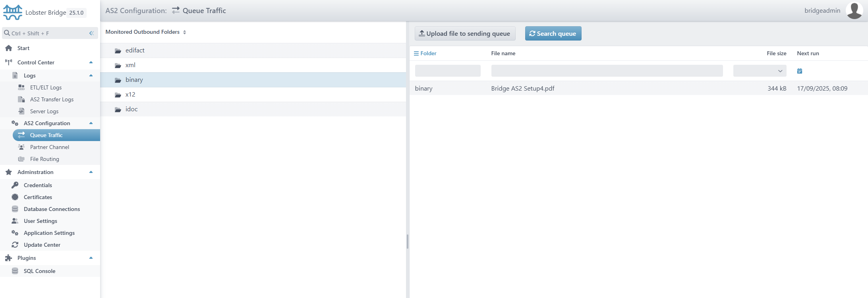Viewport: 868px width, 298px height.
Task: Select the Bridge AS2 Setup4.pdf row
Action: pos(522,89)
